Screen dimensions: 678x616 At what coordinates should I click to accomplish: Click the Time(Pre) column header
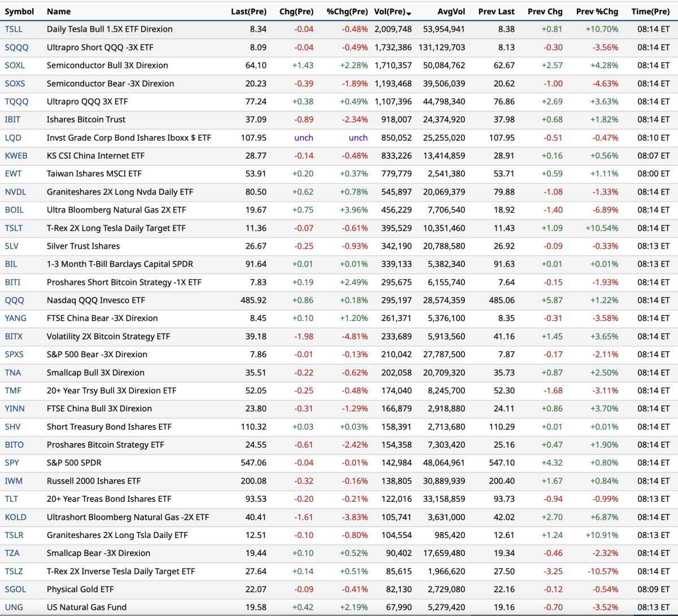pos(650,11)
